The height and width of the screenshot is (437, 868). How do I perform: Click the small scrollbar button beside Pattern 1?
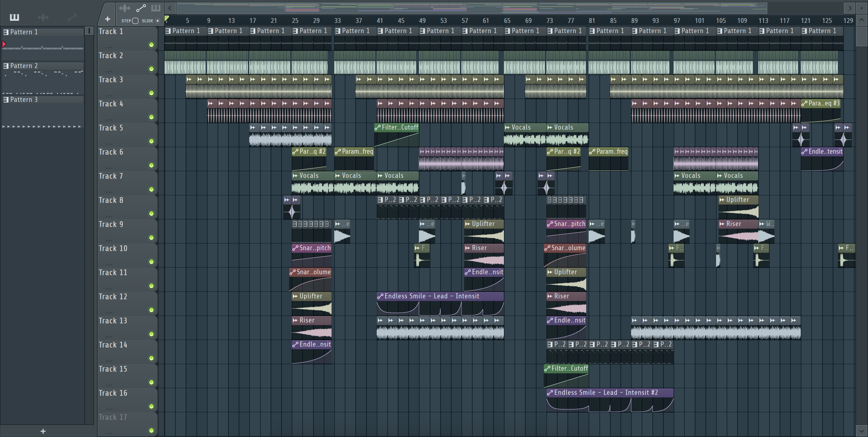(89, 31)
